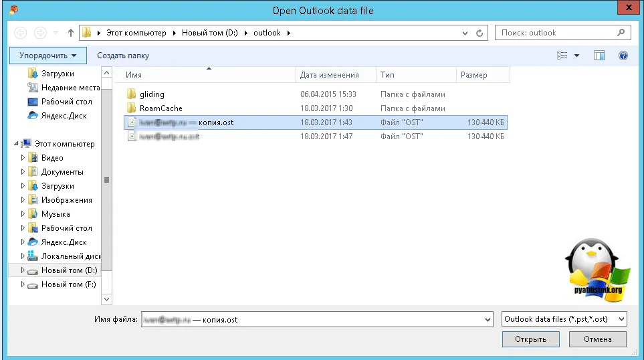Change the view with the view icon
Viewport: 644px width, 360px height.
coord(562,55)
